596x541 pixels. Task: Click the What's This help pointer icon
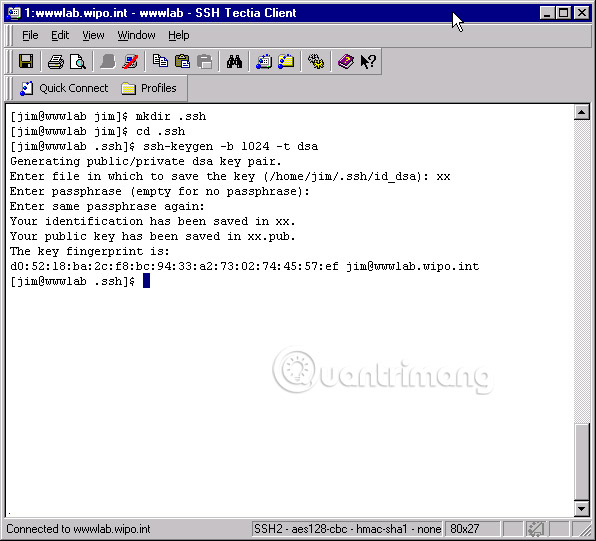368,61
